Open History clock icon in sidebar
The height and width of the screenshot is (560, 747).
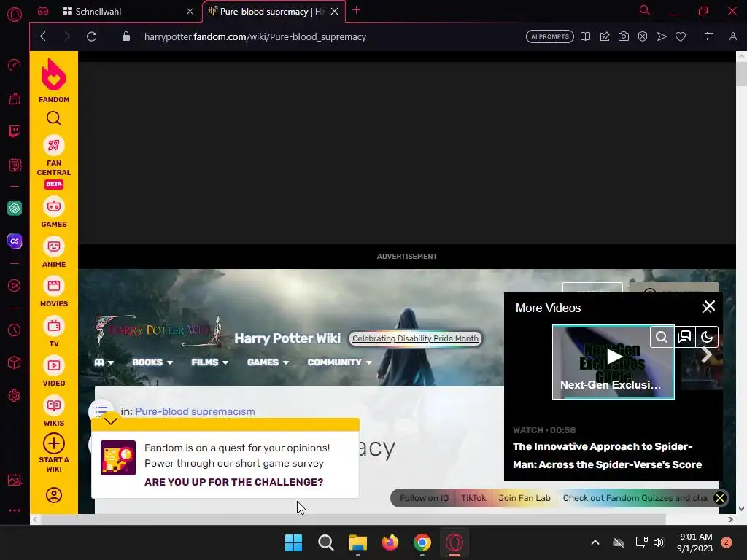click(x=15, y=330)
